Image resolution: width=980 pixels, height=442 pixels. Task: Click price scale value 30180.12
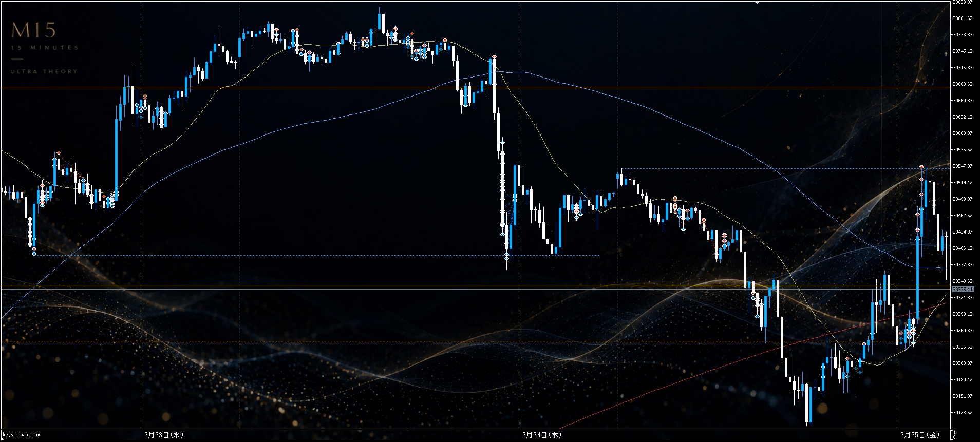click(x=963, y=380)
